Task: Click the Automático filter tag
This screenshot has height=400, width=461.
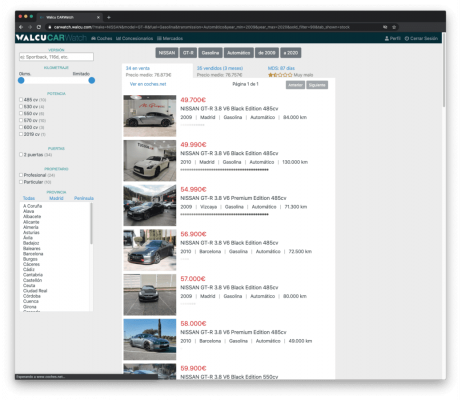Action: click(238, 53)
